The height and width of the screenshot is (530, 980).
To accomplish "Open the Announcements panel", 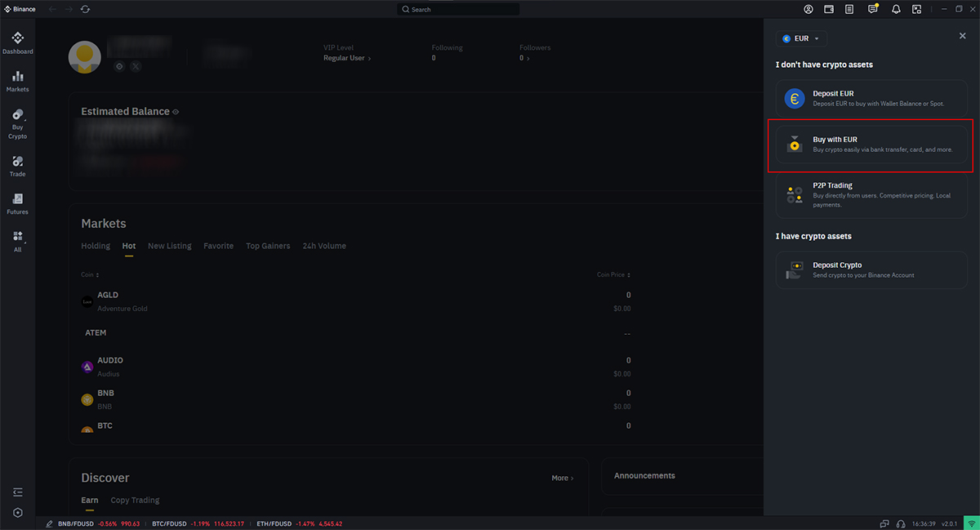I will tap(682, 476).
